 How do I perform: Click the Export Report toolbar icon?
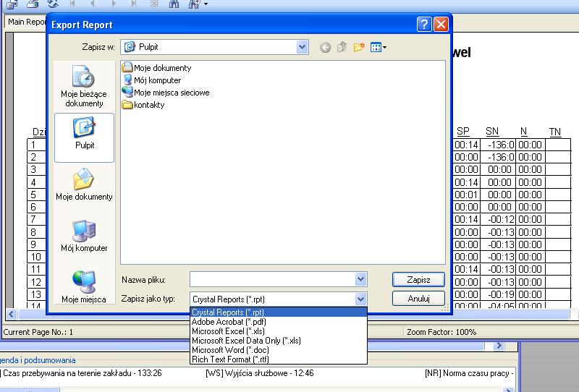click(12, 4)
